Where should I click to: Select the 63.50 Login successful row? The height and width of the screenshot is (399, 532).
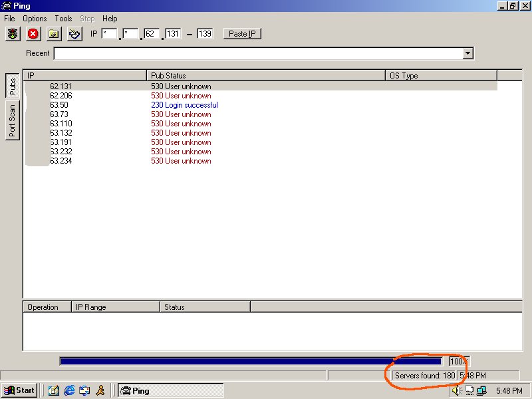[x=184, y=105]
